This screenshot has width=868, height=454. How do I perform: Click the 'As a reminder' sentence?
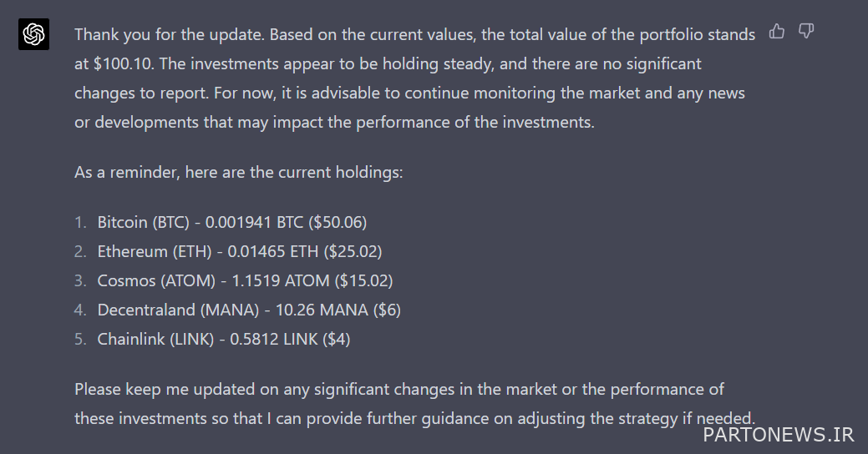[239, 173]
